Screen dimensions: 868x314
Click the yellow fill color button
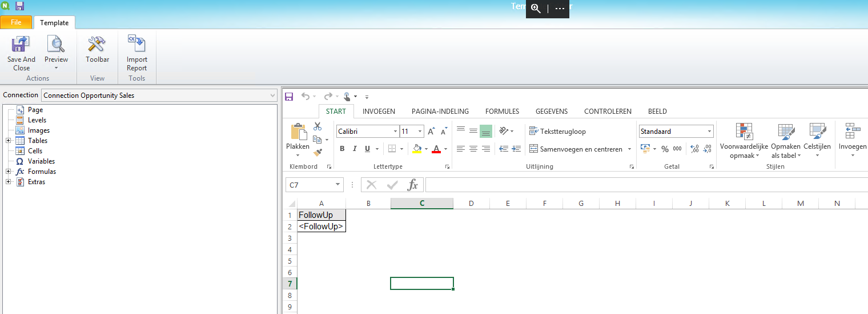[416, 149]
